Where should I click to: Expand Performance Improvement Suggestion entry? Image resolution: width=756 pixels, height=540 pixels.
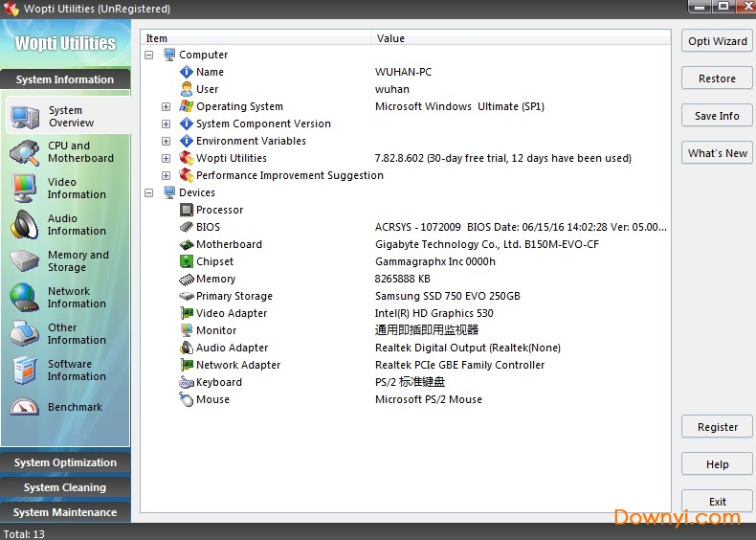click(x=167, y=175)
